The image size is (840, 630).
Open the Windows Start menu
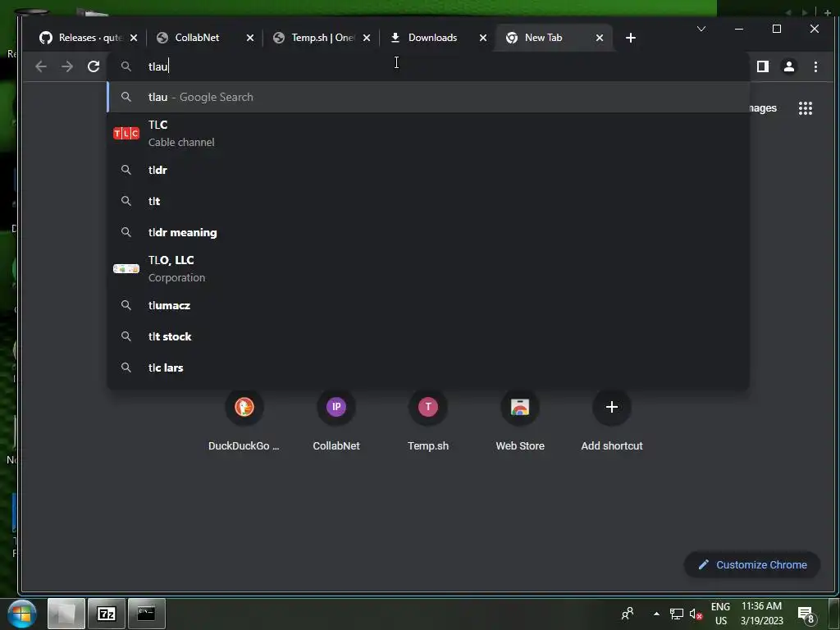pos(22,614)
